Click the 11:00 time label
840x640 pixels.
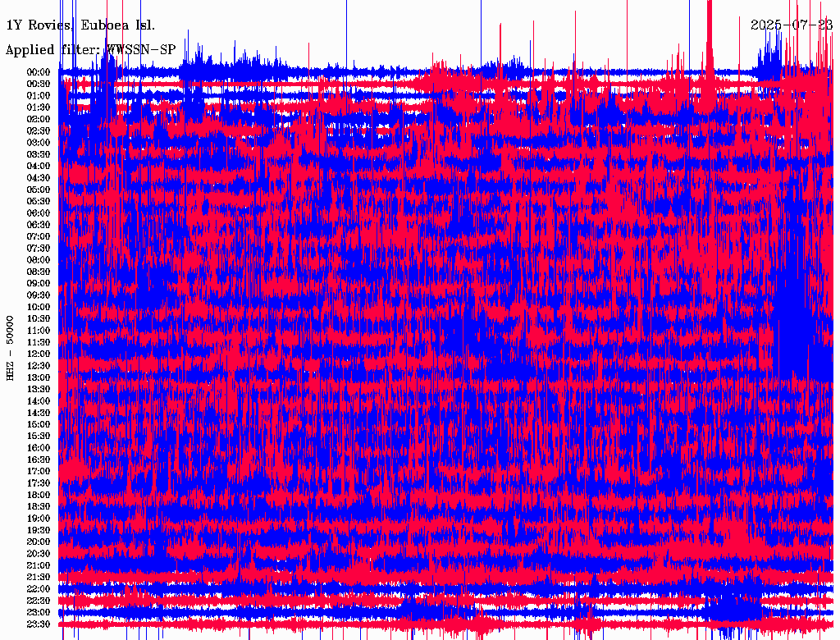point(39,330)
